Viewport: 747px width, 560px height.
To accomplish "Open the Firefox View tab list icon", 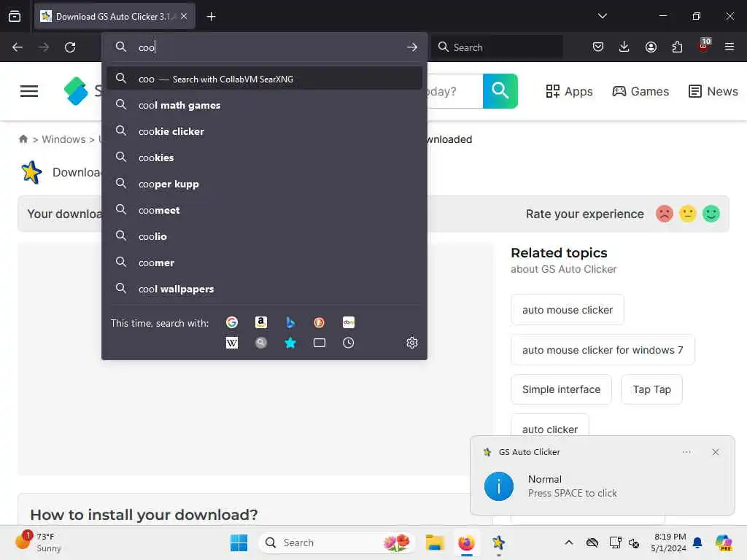I will click(x=15, y=16).
